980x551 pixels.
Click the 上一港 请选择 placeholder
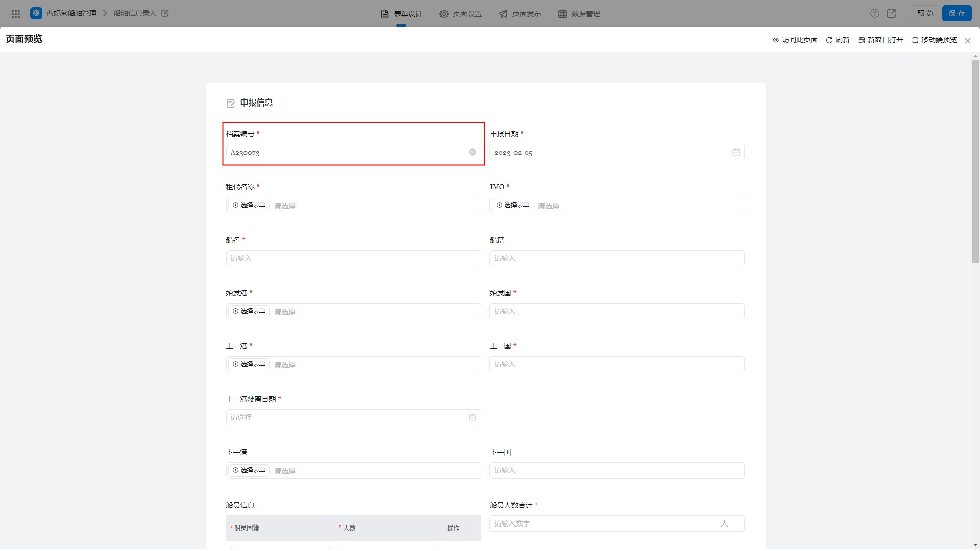coord(284,365)
